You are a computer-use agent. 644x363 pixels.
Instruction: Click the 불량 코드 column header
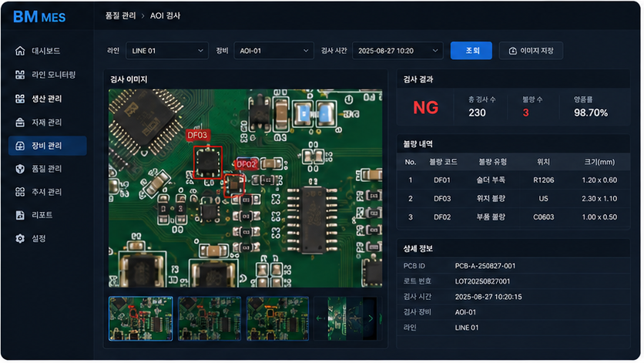pyautogui.click(x=443, y=162)
